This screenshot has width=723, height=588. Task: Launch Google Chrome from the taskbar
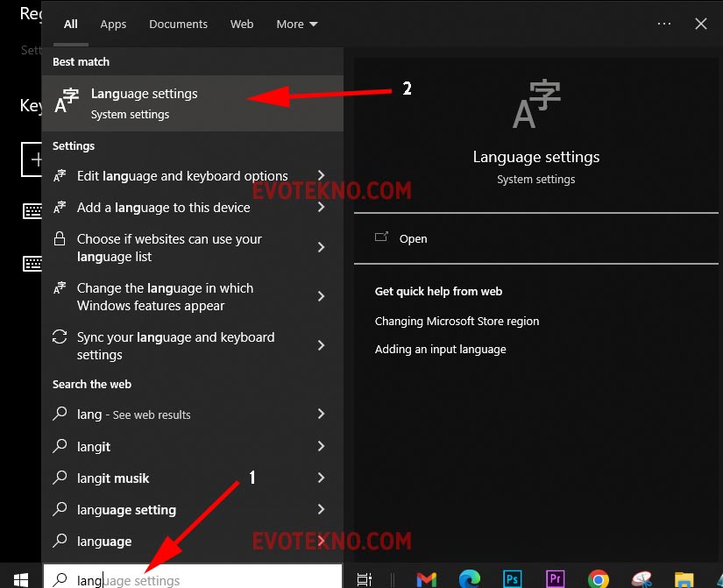pos(599,578)
